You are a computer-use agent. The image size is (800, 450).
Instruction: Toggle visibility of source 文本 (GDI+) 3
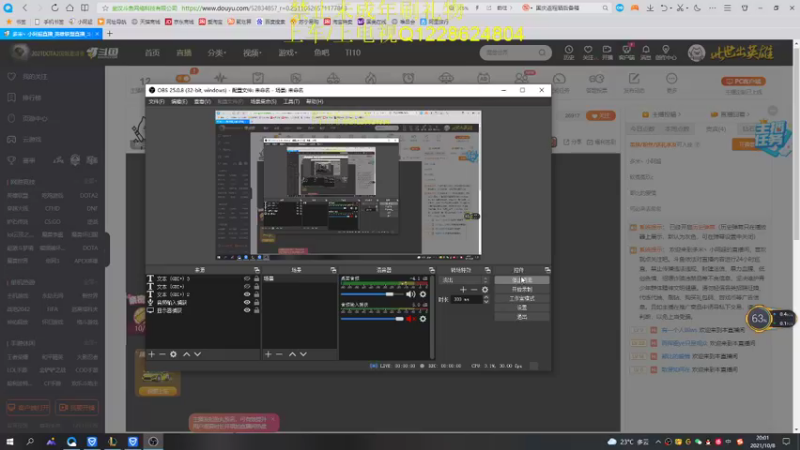tap(247, 279)
